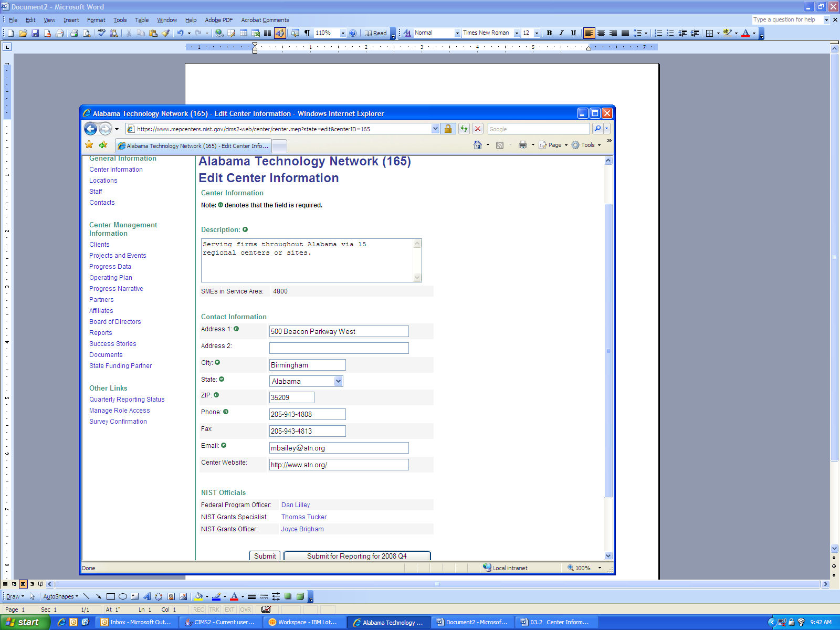840x630 pixels.
Task: Click the Address 1 input field
Action: [x=339, y=331]
